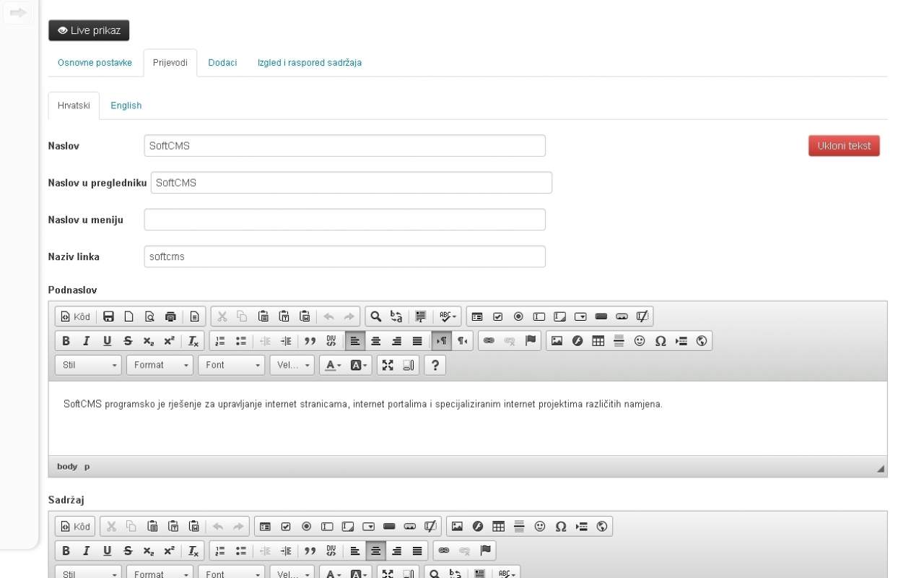This screenshot has height=578, width=924.
Task: Toggle Superscript in Podnaslov editor
Action: pos(169,341)
